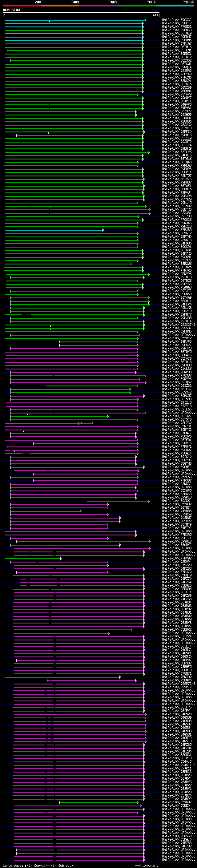Select hit label UniRef100_B3TLN1
The image size is (197, 868).
pyautogui.click(x=177, y=50)
